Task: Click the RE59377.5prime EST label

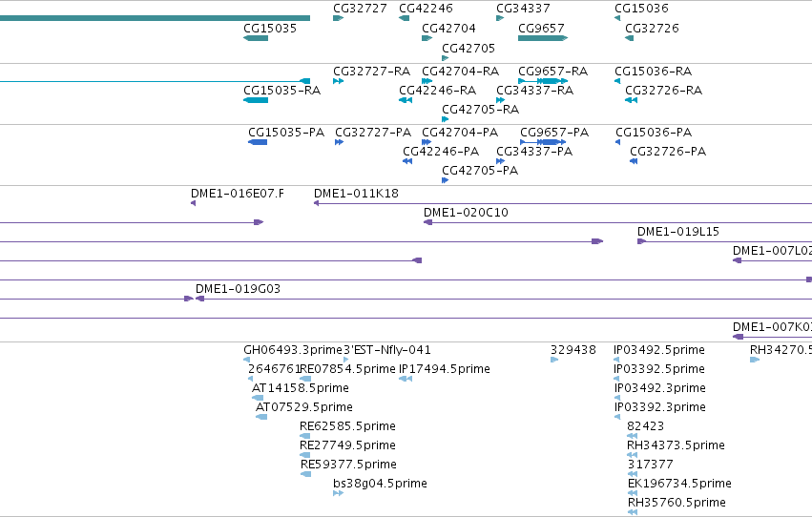Action: point(348,465)
